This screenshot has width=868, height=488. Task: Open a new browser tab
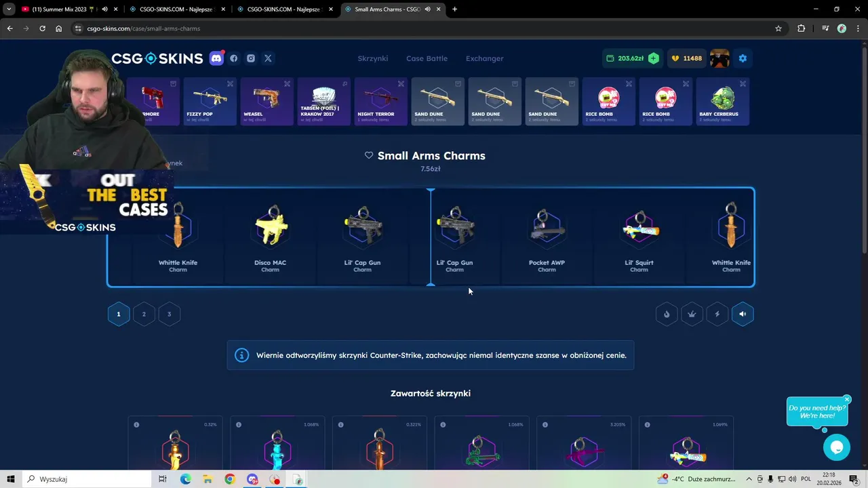[x=454, y=9]
